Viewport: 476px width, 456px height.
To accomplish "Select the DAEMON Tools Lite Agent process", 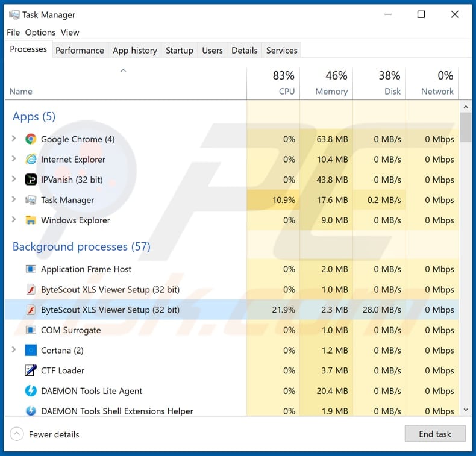I will click(x=231, y=391).
